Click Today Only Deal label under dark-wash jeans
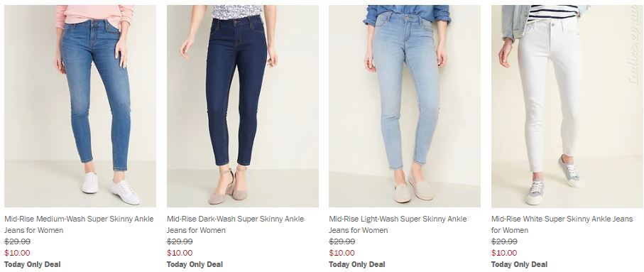 pyautogui.click(x=195, y=264)
